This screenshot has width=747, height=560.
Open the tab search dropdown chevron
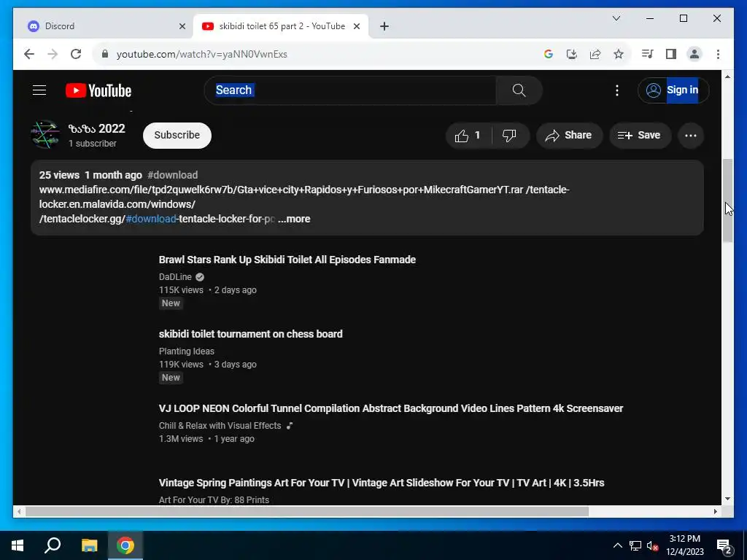[x=616, y=18]
